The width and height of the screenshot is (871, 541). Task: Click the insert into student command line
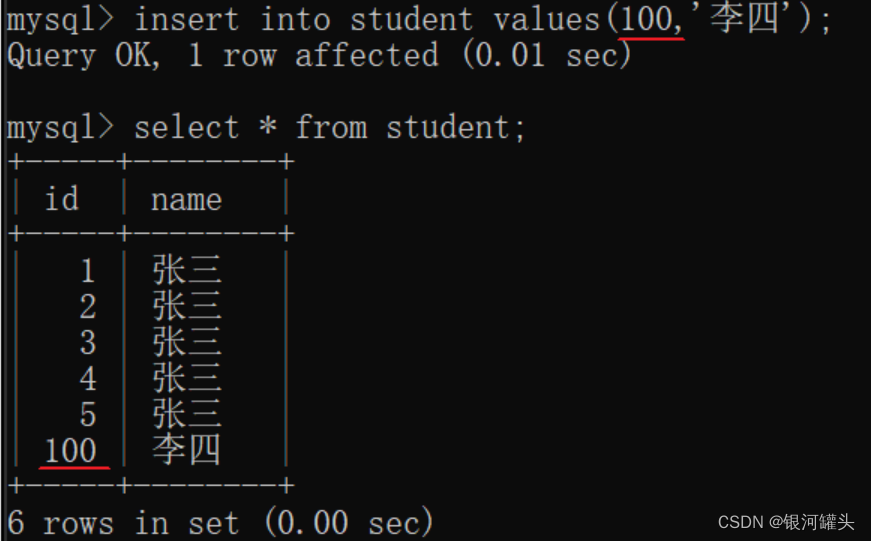[x=419, y=20]
